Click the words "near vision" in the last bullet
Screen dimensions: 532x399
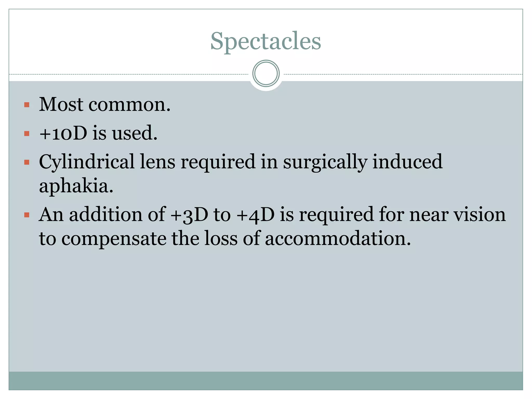click(457, 215)
